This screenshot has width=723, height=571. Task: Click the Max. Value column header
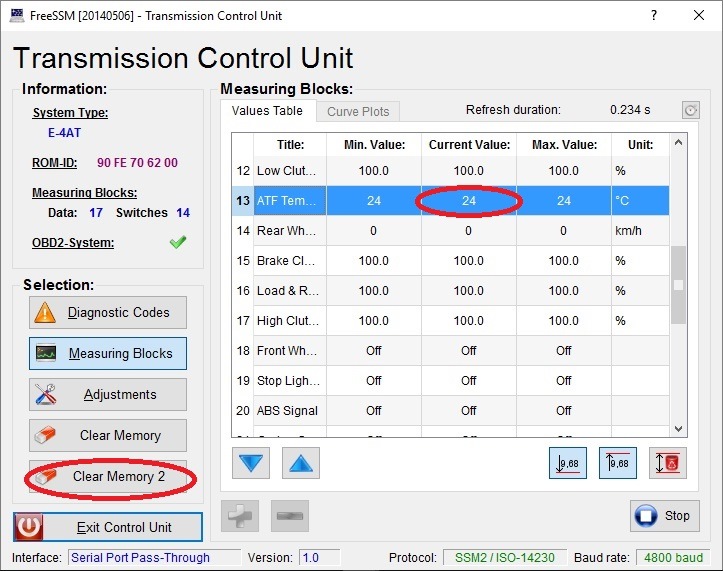click(x=564, y=145)
